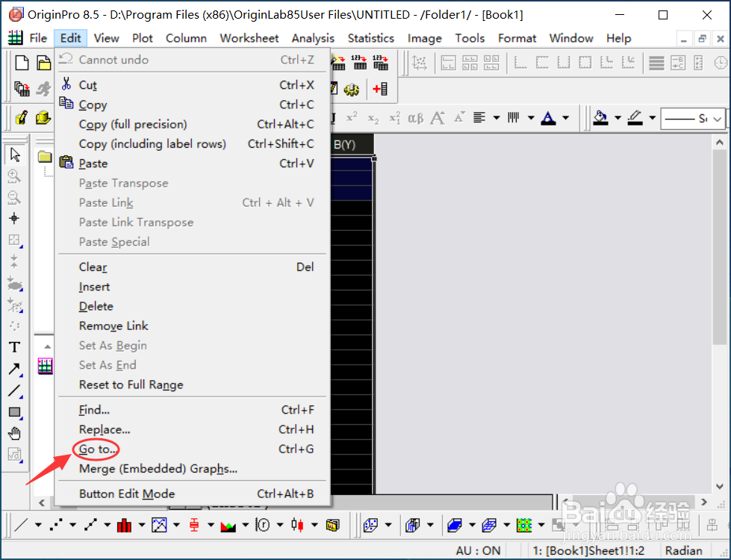
Task: Click the yellow gear icon in toolbar
Action: (x=352, y=89)
